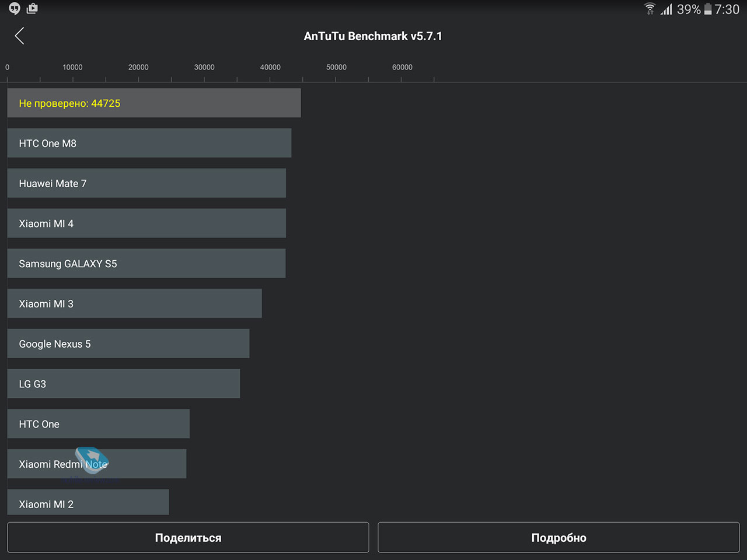The image size is (747, 560).
Task: Select the Xiaomi Redmi Note bar
Action: pyautogui.click(x=97, y=464)
